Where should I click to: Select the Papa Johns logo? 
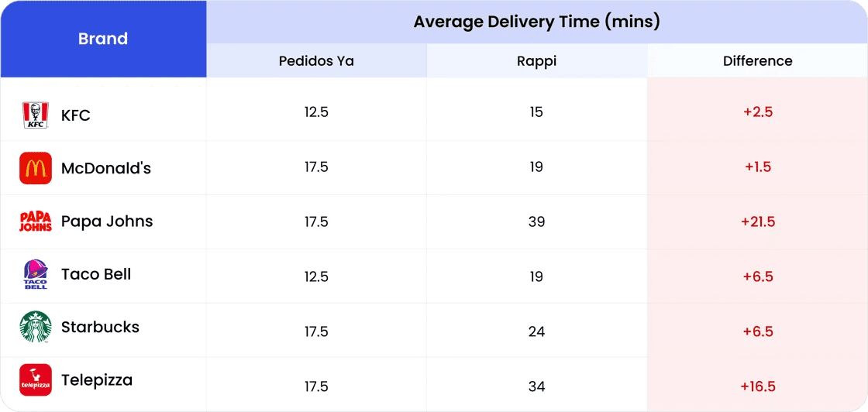pyautogui.click(x=36, y=221)
